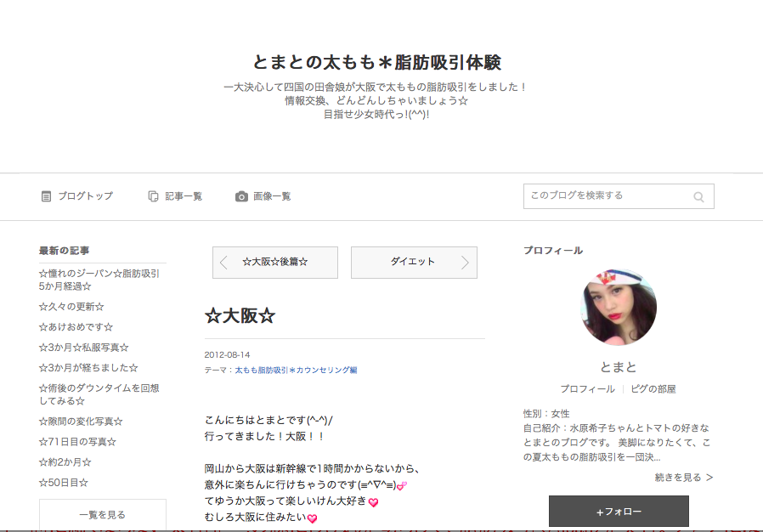
Task: Go to previous article ☆大阪☆後篇☆
Action: point(275,263)
